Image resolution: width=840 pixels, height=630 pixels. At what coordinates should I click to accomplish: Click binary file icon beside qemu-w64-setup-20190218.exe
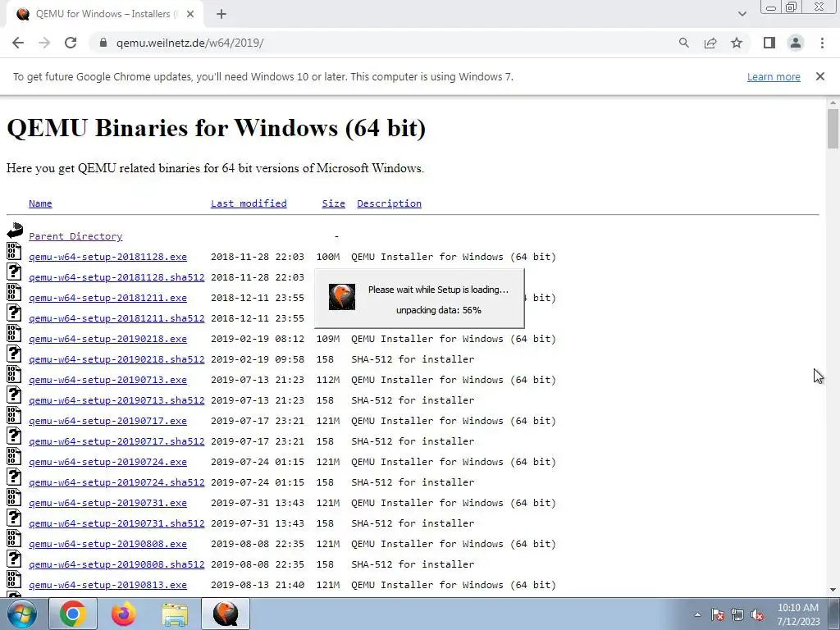coord(14,333)
